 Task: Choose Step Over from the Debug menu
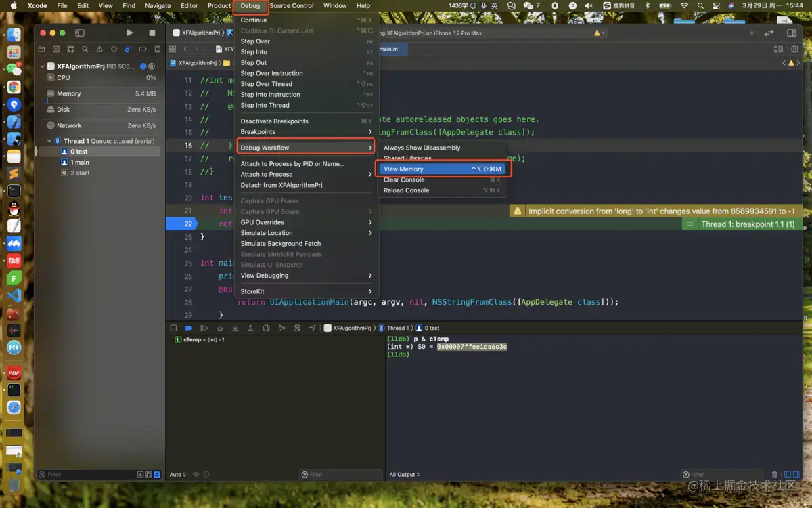[x=307, y=41]
